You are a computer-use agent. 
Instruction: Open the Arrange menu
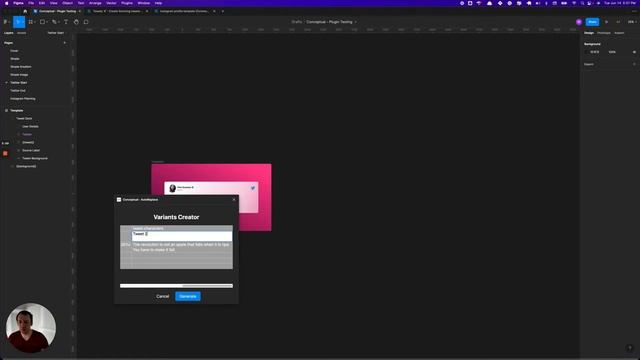click(x=95, y=3)
